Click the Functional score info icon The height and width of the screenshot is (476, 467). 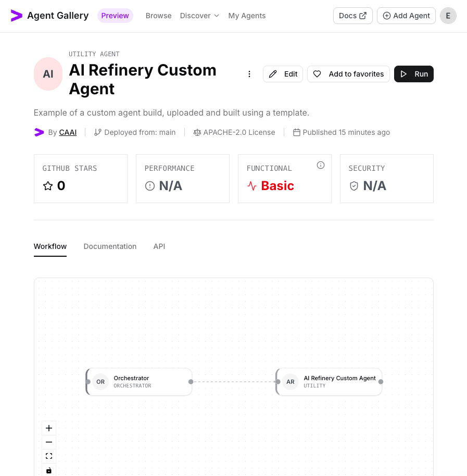(x=321, y=165)
